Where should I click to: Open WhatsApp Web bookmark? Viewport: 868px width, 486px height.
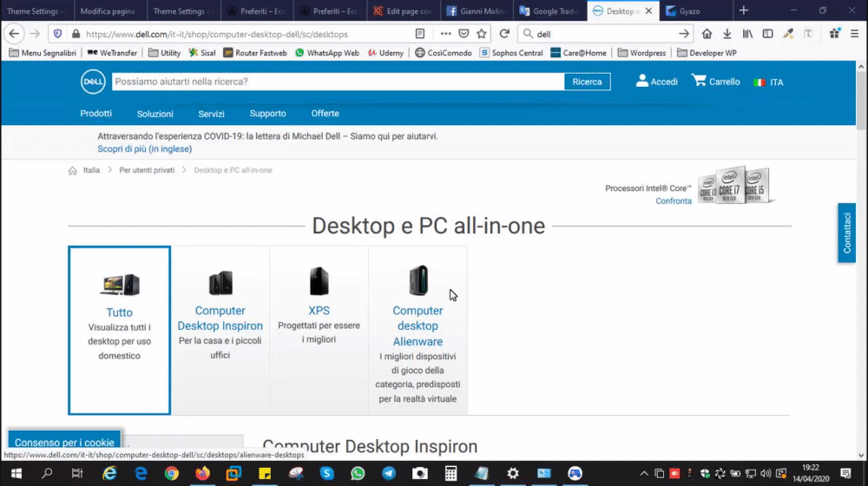coord(326,53)
